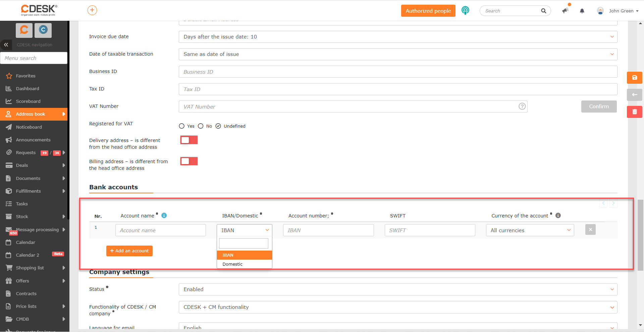Open the megaphone news icon
The image size is (644, 332).
tap(566, 11)
